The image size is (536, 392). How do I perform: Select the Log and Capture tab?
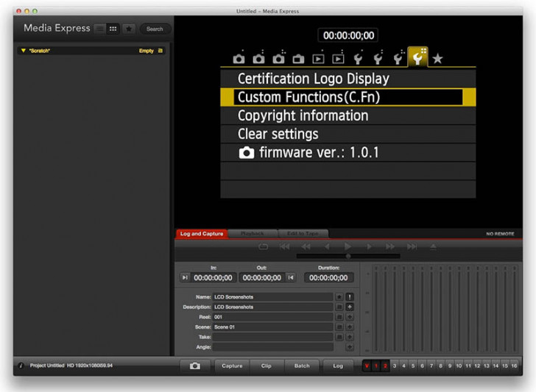pos(202,234)
